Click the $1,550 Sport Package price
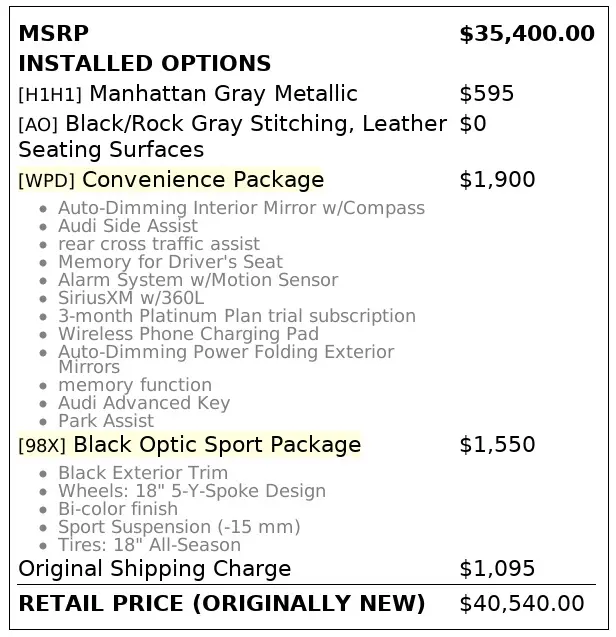 (x=497, y=444)
